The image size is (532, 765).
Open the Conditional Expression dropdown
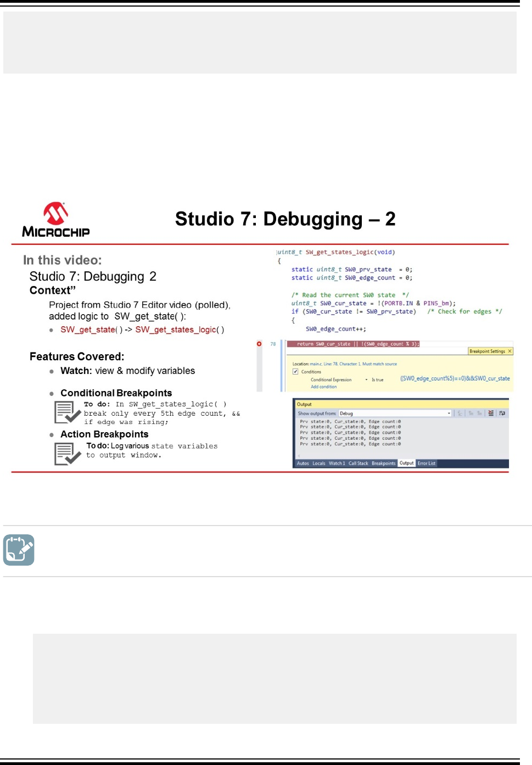[x=366, y=379]
